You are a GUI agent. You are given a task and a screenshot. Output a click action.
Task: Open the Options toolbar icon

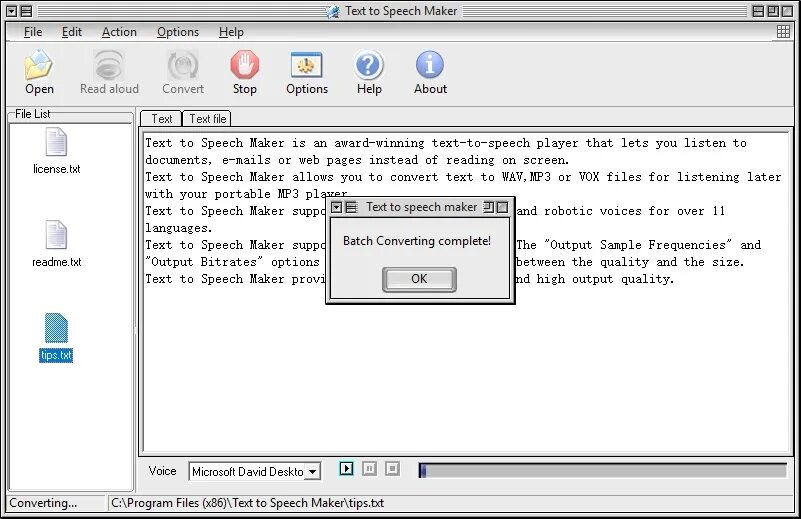pos(307,65)
